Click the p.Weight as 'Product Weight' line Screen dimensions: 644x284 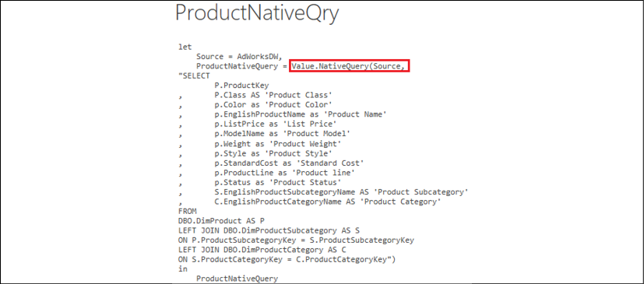point(278,144)
